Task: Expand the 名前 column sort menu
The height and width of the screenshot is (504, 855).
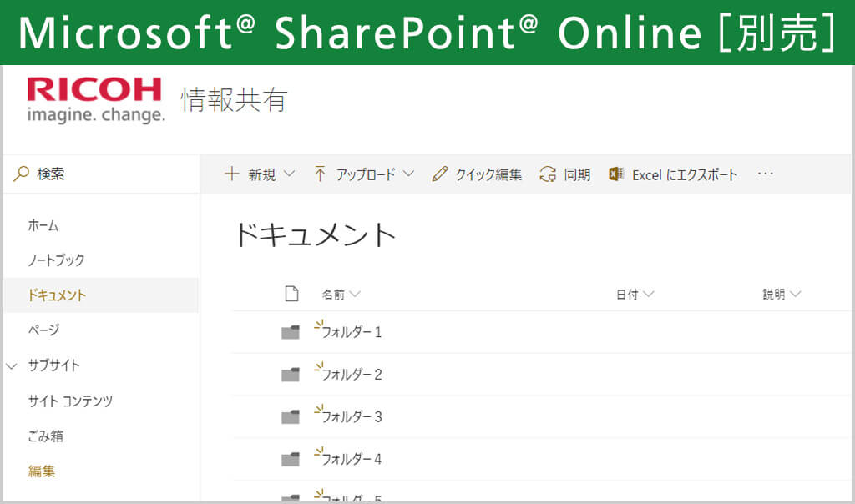Action: point(355,295)
